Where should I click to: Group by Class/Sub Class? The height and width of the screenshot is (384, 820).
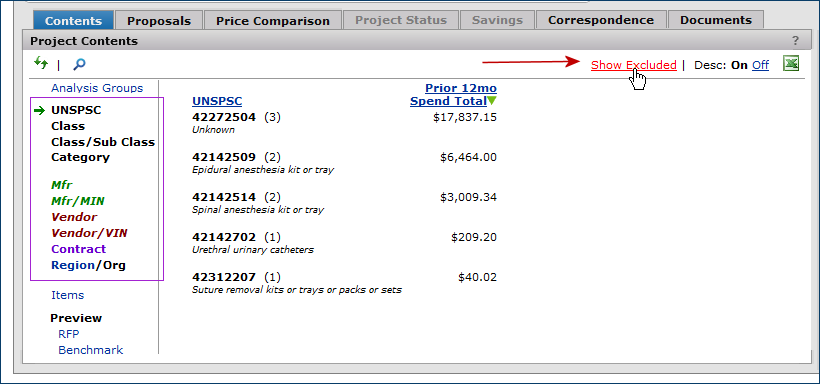click(103, 142)
